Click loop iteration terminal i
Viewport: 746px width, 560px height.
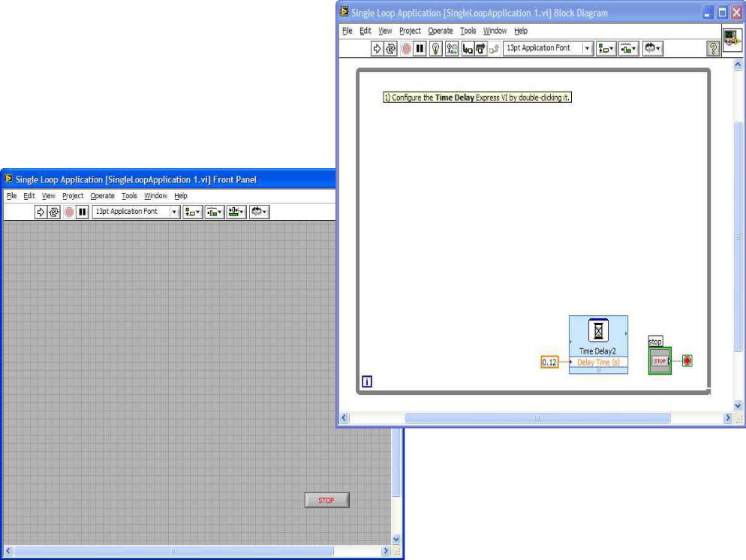point(367,381)
